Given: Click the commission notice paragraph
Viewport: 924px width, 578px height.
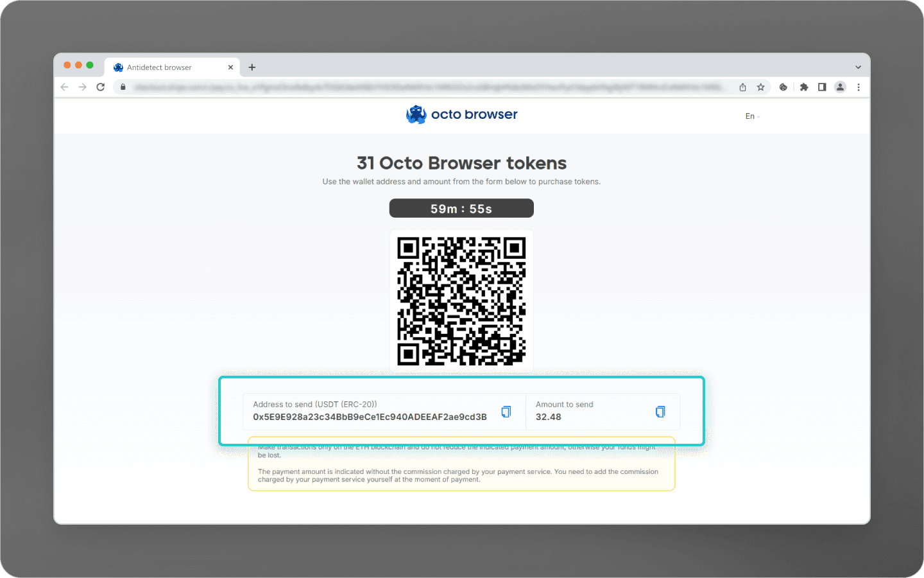Looking at the screenshot, I should click(x=458, y=476).
